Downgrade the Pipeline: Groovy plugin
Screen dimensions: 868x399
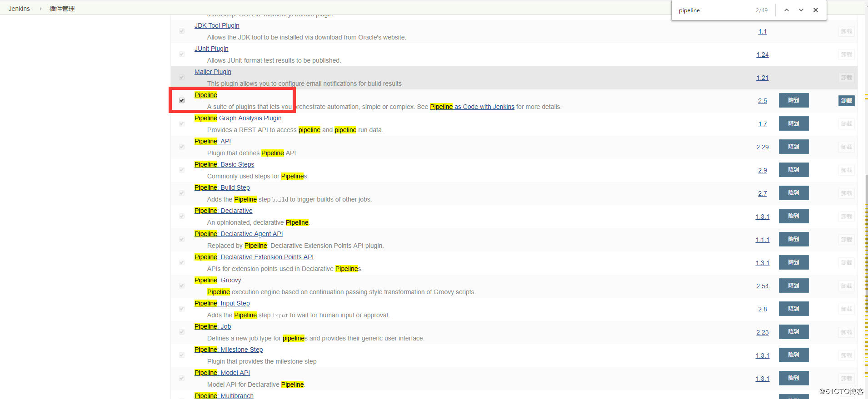point(794,286)
